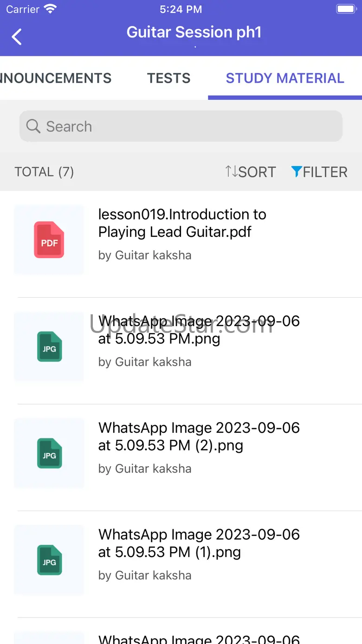362x644 pixels.
Task: Tap the blue filter funnel icon
Action: [x=296, y=172]
